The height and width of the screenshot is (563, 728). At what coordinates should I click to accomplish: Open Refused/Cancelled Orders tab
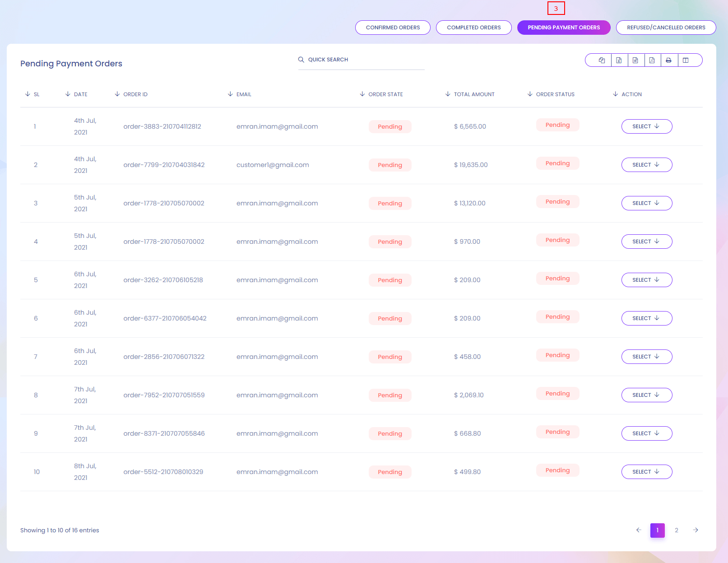pos(666,28)
